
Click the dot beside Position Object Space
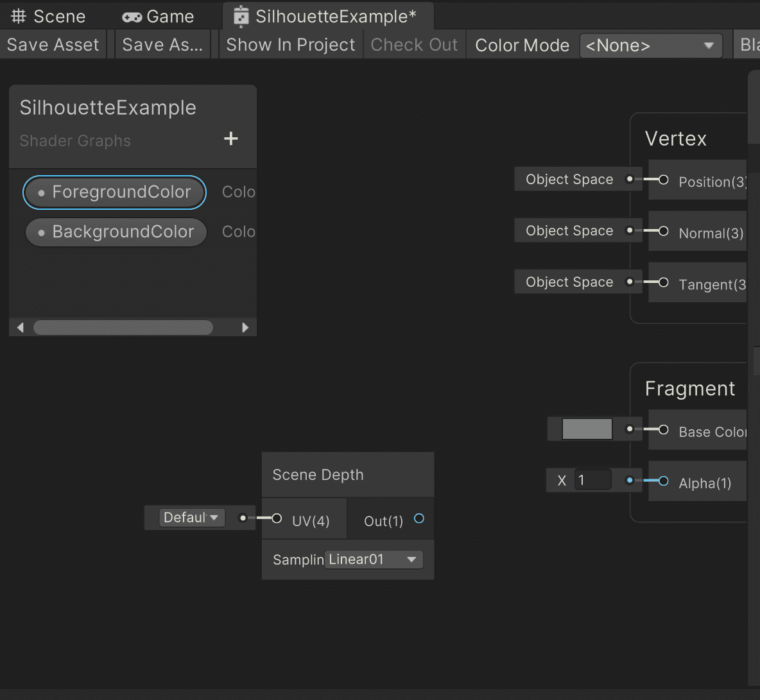pyautogui.click(x=630, y=179)
